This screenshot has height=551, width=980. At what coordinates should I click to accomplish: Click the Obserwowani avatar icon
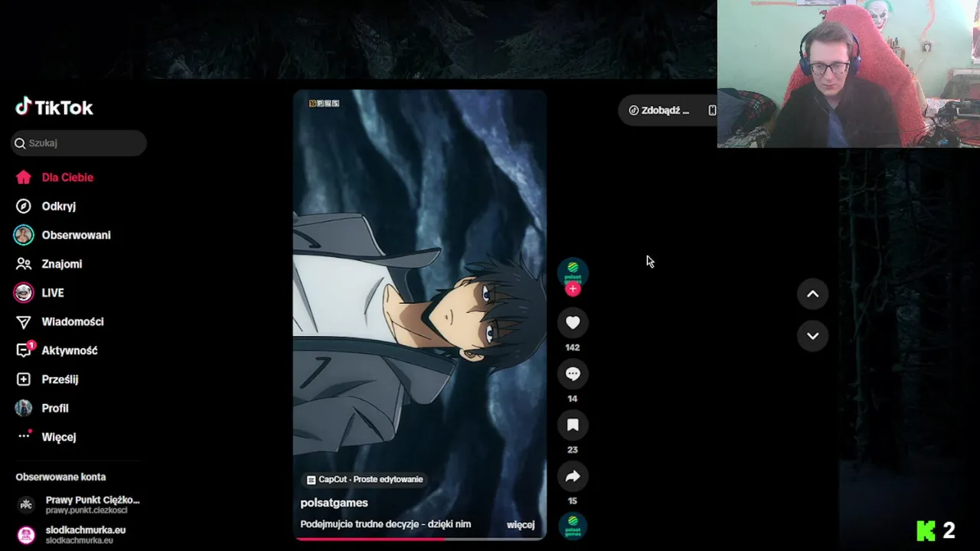(24, 235)
